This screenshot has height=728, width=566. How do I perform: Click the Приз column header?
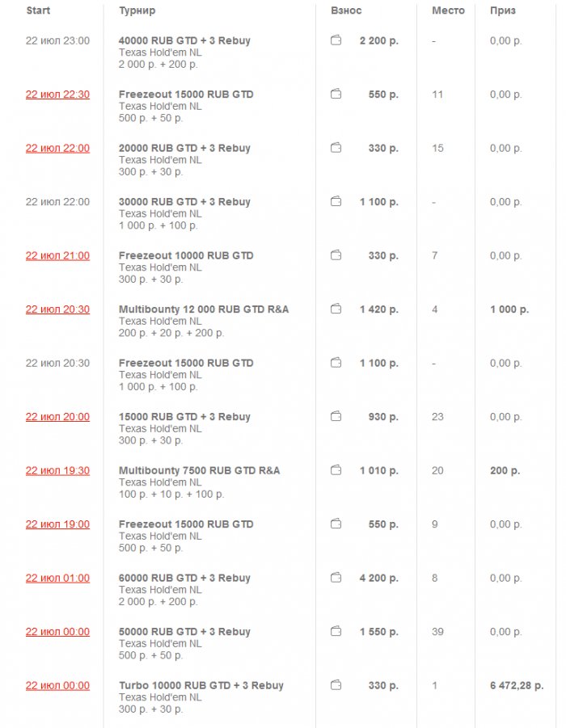[502, 11]
